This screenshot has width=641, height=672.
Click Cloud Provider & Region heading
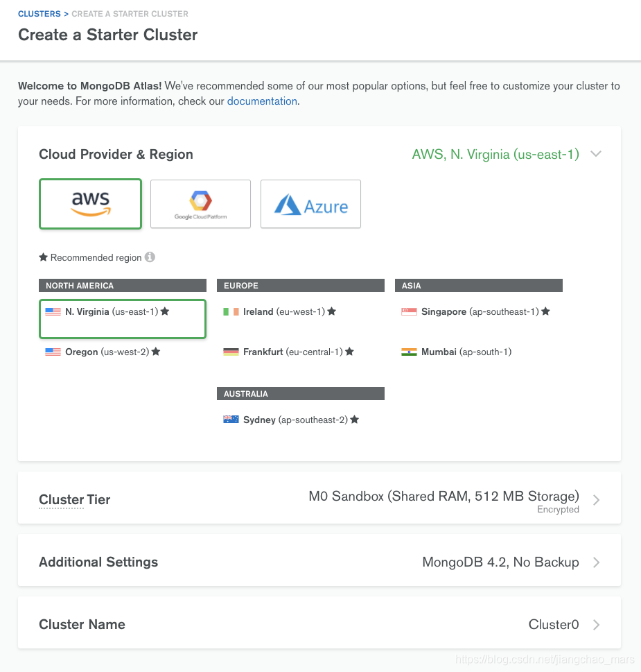116,154
